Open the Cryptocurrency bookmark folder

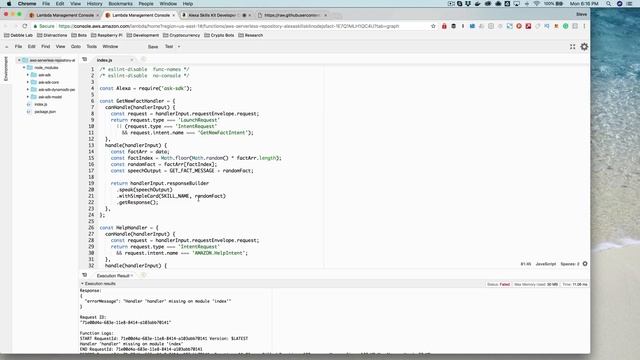point(181,36)
